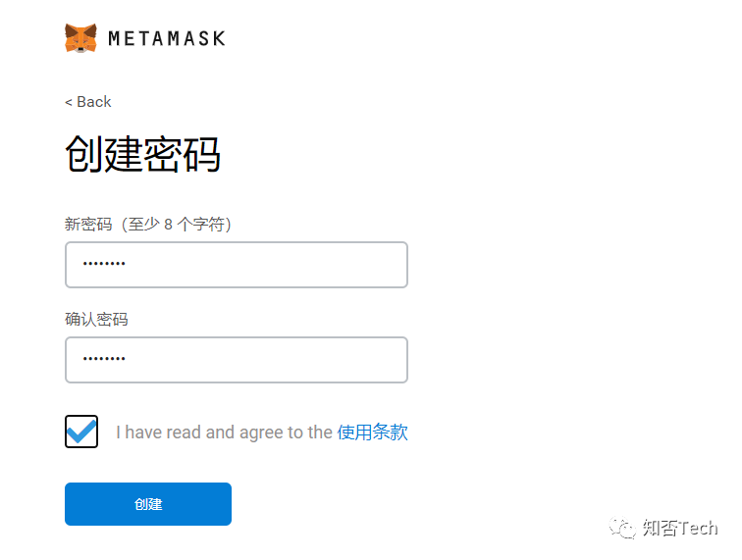
Task: Open the 使用条款 terms link
Action: tap(372, 433)
